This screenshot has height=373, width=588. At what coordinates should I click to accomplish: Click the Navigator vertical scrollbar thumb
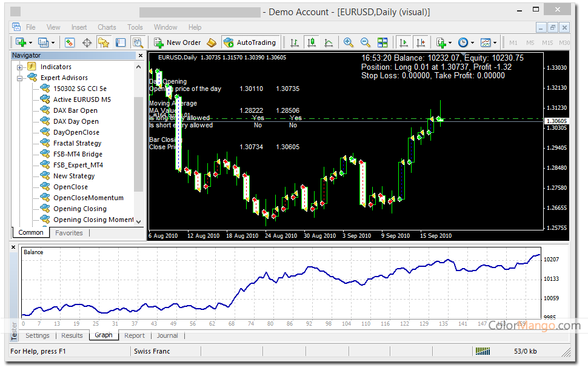click(138, 144)
